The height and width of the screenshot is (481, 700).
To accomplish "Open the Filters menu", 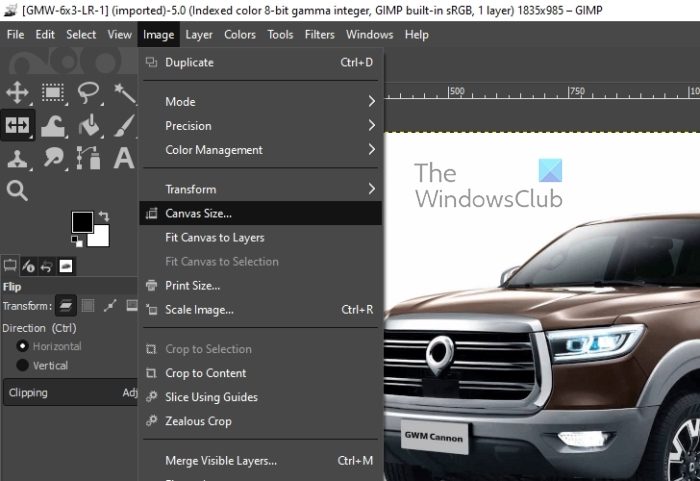I will coord(319,34).
